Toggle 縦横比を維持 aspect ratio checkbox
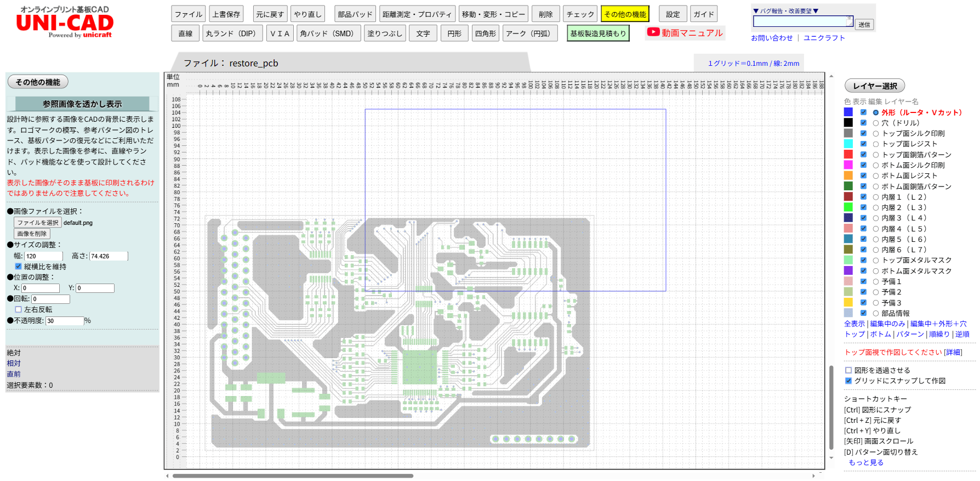Screen dimensions: 980x481 19,267
